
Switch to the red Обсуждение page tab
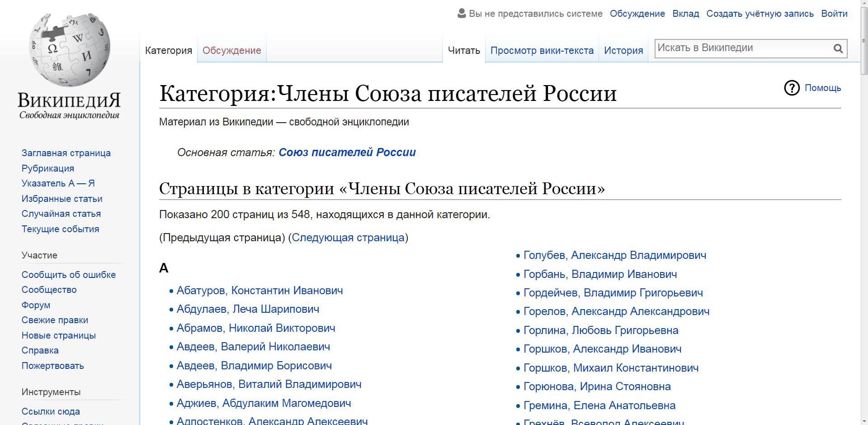[232, 50]
